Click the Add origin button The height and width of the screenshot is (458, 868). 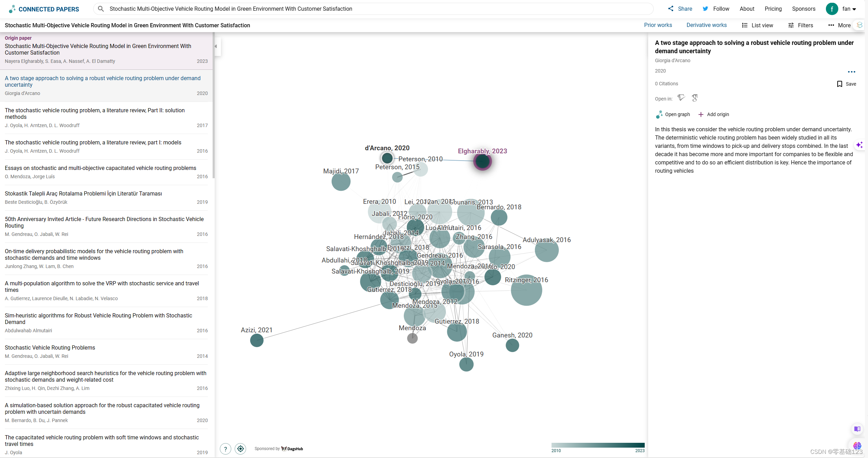tap(713, 114)
